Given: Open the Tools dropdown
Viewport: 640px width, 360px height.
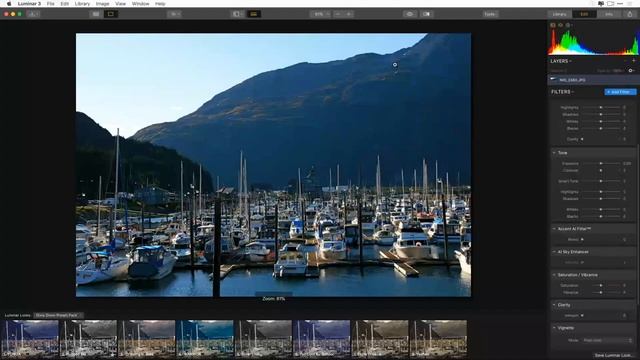Looking at the screenshot, I should [x=490, y=14].
